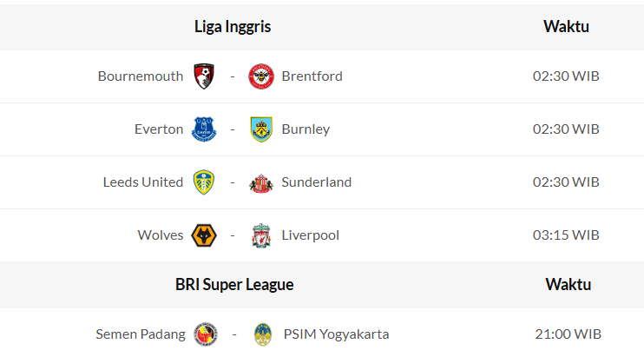Select the Burnley club logo
The image size is (644, 357).
pyautogui.click(x=260, y=129)
